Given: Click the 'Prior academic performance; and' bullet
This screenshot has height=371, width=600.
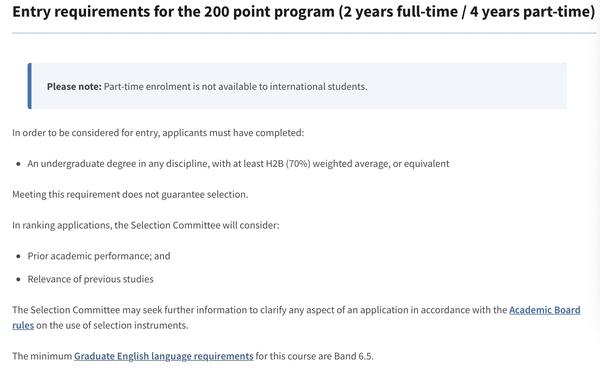Looking at the screenshot, I should click(x=99, y=256).
